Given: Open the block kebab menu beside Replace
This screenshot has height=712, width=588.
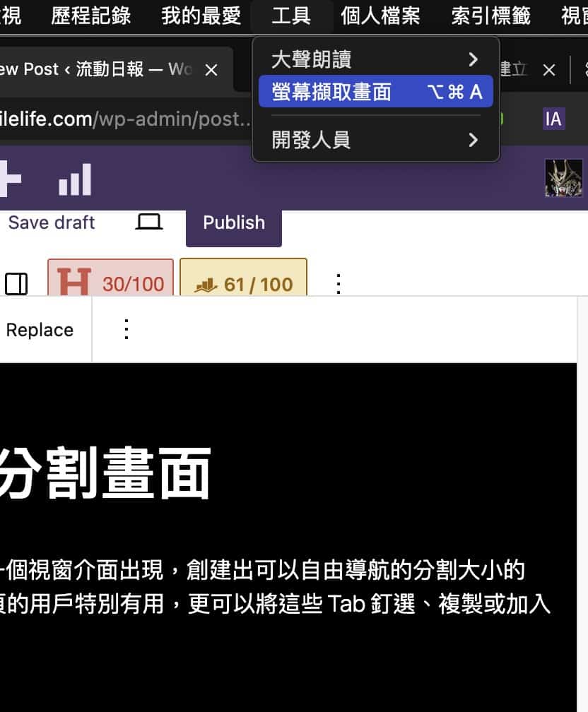Looking at the screenshot, I should (126, 329).
